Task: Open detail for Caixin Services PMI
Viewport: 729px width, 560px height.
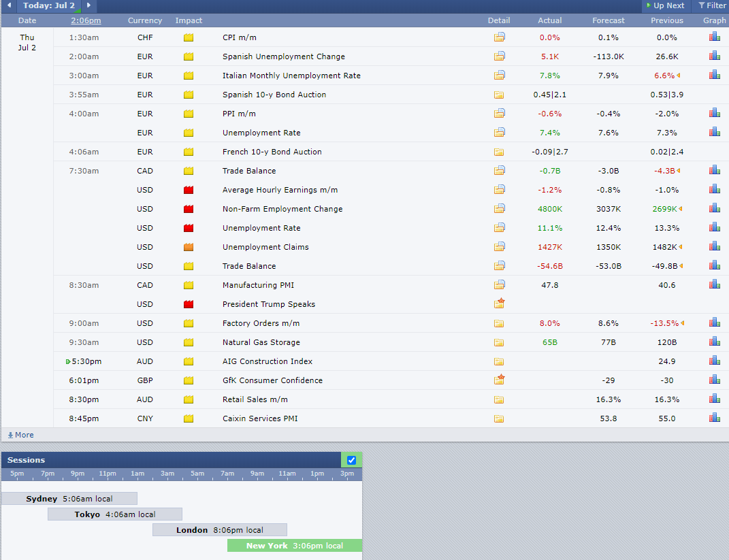Action: [x=499, y=418]
